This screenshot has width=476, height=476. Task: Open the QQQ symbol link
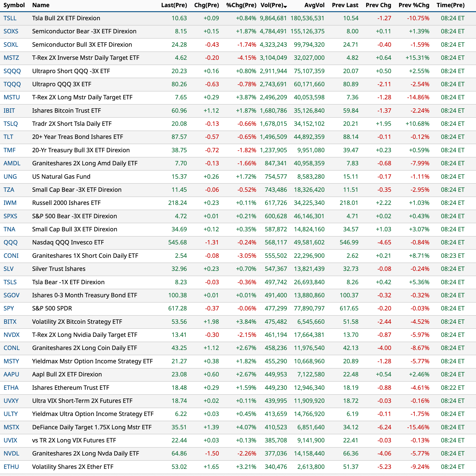coord(10,243)
